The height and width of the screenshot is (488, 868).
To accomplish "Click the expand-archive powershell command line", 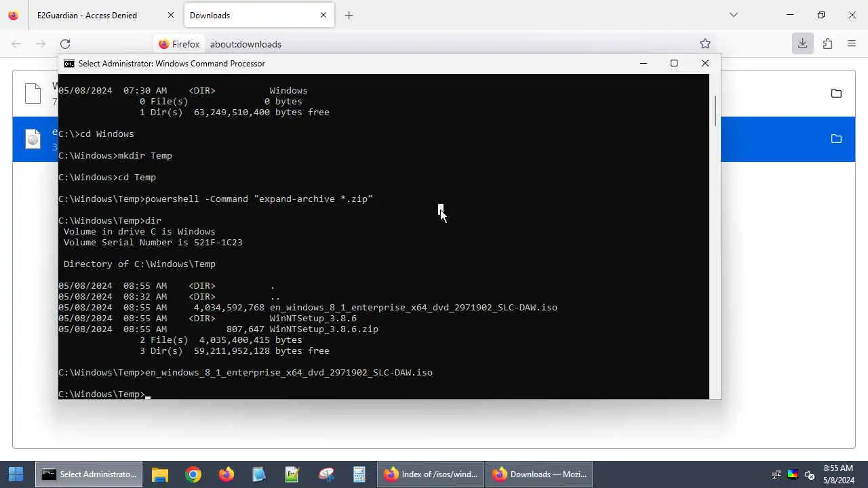I will 216,199.
